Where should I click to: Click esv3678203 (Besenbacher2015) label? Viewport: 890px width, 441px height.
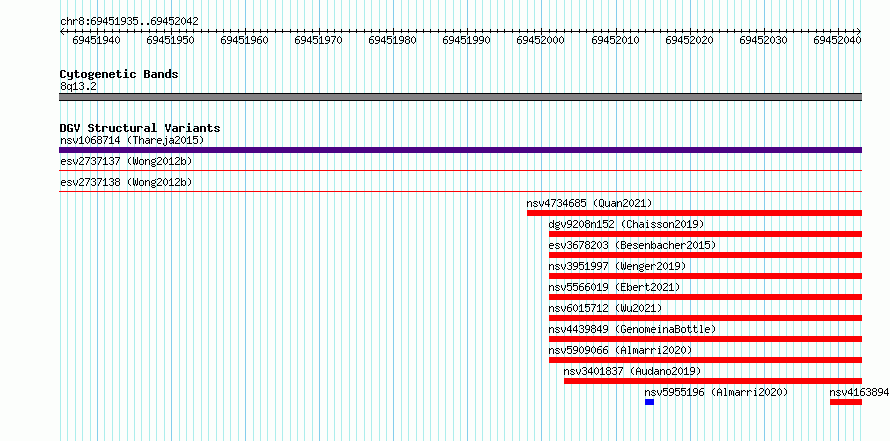coord(632,245)
